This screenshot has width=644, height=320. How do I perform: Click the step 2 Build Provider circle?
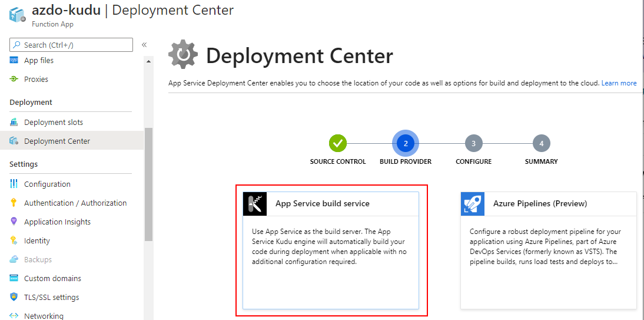406,143
